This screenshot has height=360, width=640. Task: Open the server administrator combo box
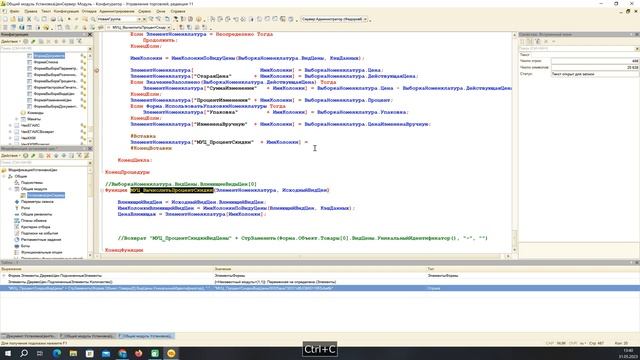[x=334, y=19]
